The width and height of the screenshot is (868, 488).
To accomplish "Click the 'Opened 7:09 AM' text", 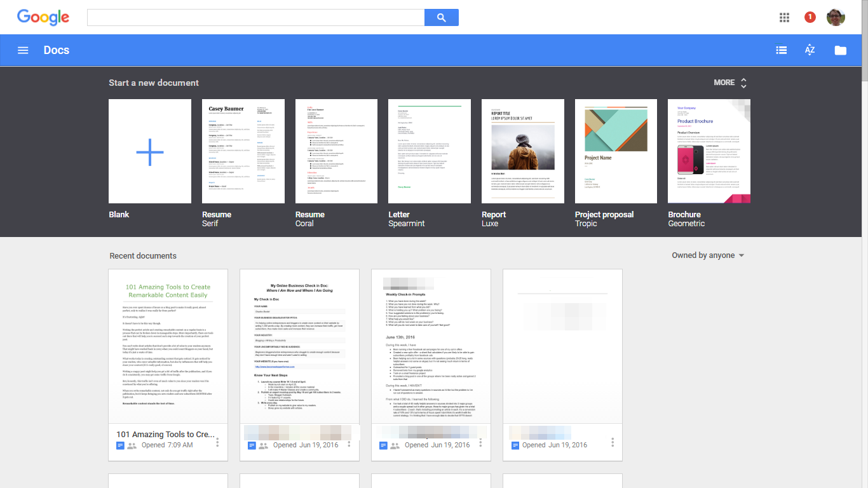I will pyautogui.click(x=167, y=445).
